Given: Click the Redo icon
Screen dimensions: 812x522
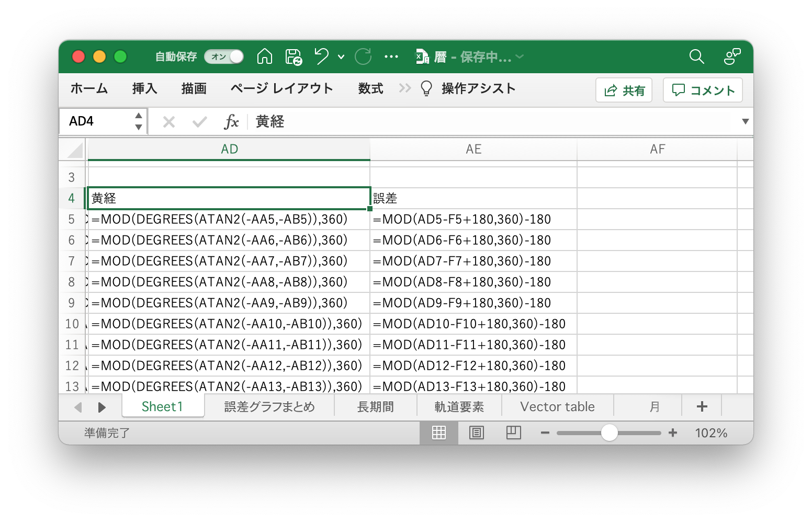Looking at the screenshot, I should click(363, 56).
